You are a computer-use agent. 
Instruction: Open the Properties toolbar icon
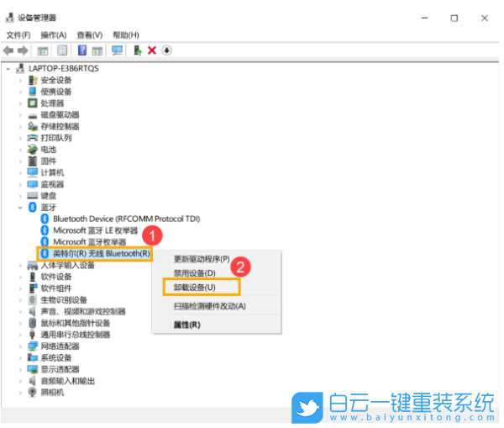[x=62, y=50]
